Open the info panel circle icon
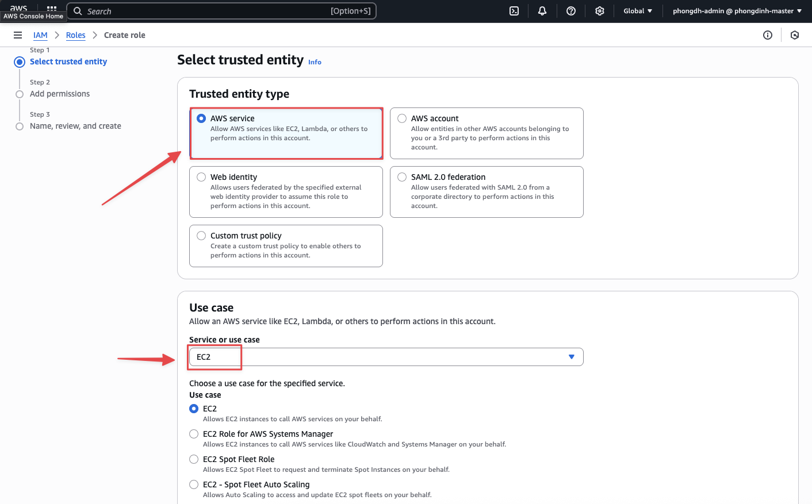Screen dimensions: 812x504 tap(768, 35)
